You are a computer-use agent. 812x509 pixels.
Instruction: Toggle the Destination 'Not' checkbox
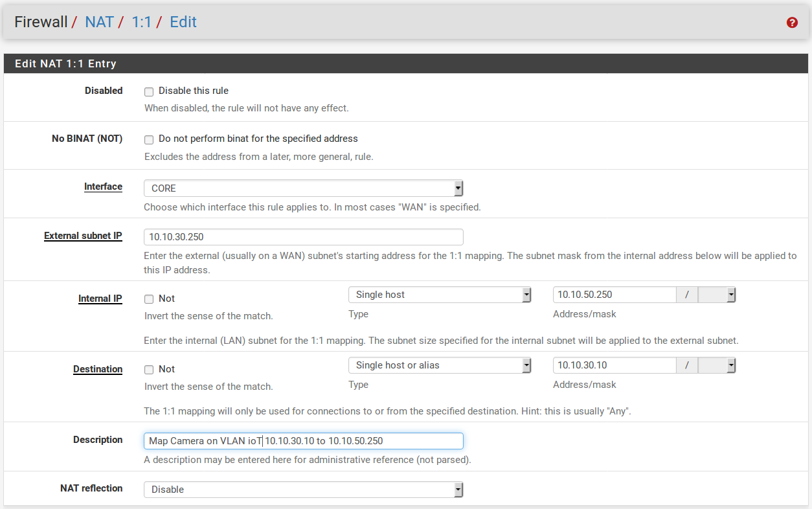pyautogui.click(x=149, y=370)
